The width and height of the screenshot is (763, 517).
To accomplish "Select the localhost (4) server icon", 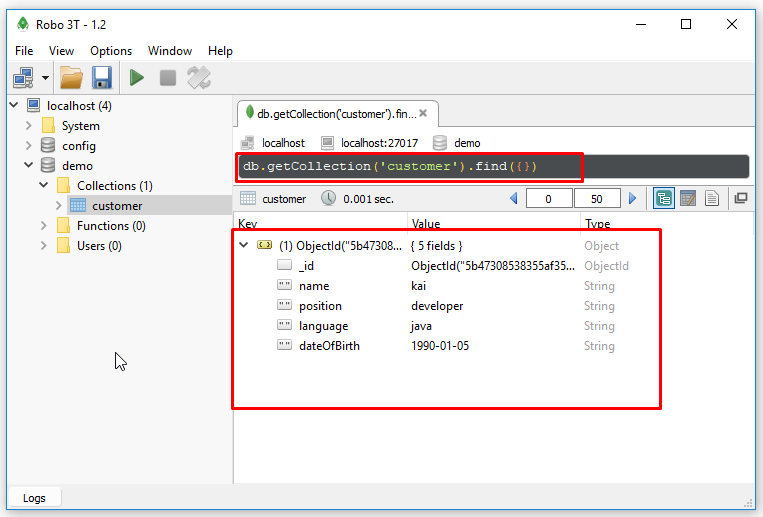I will pos(34,106).
